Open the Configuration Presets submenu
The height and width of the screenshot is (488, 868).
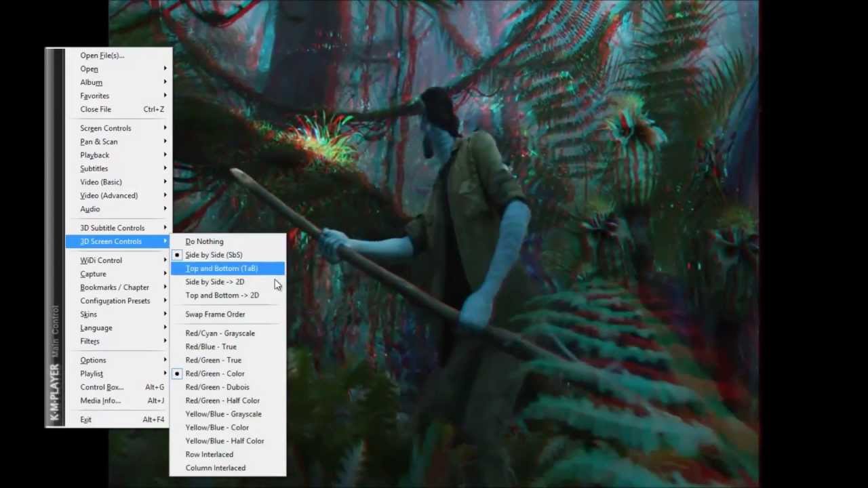(x=118, y=301)
